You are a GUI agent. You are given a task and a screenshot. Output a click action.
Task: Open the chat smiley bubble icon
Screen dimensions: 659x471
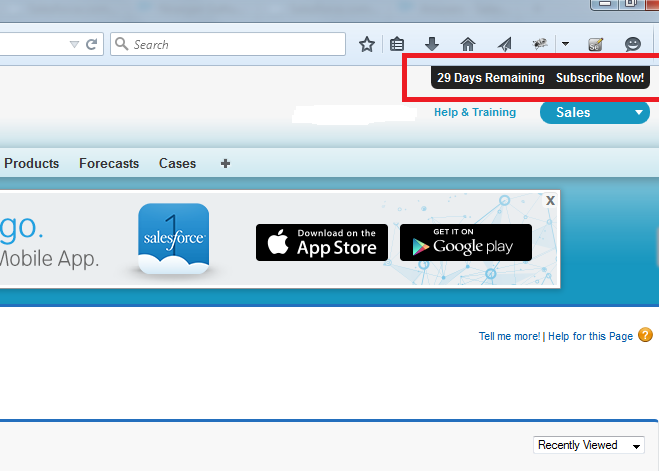point(633,44)
